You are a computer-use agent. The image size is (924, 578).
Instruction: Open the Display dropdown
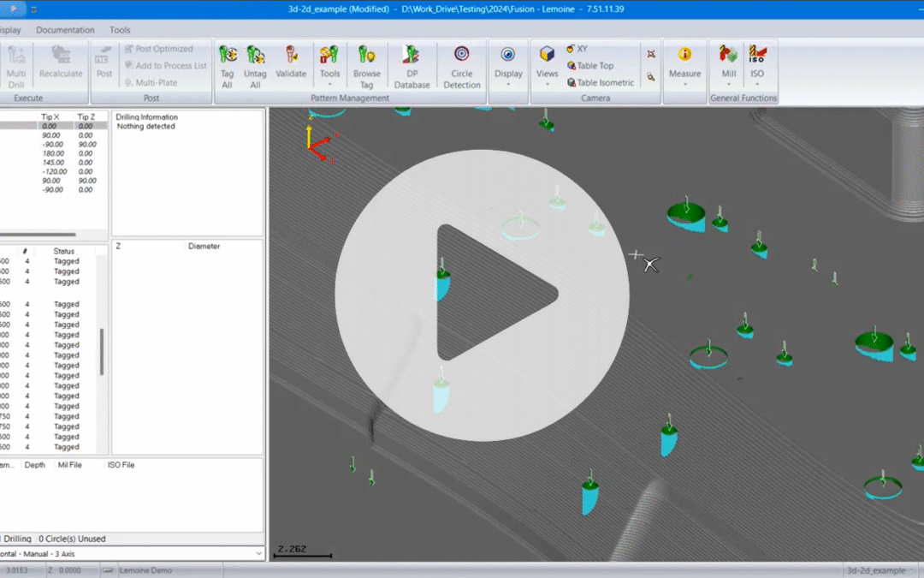coord(508,66)
